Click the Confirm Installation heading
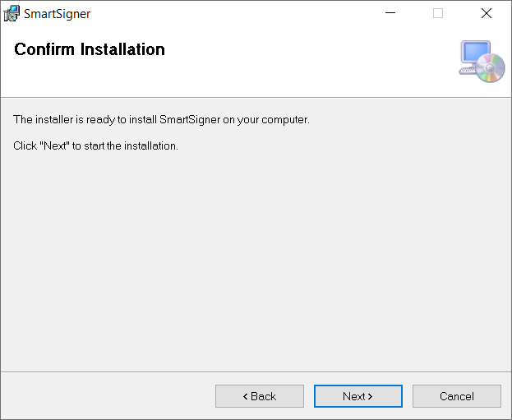 tap(90, 49)
